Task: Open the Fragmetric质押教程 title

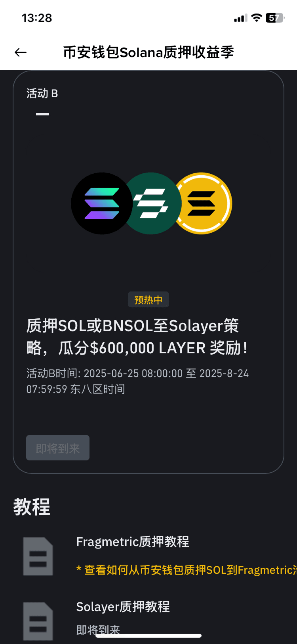Action: pyautogui.click(x=133, y=542)
